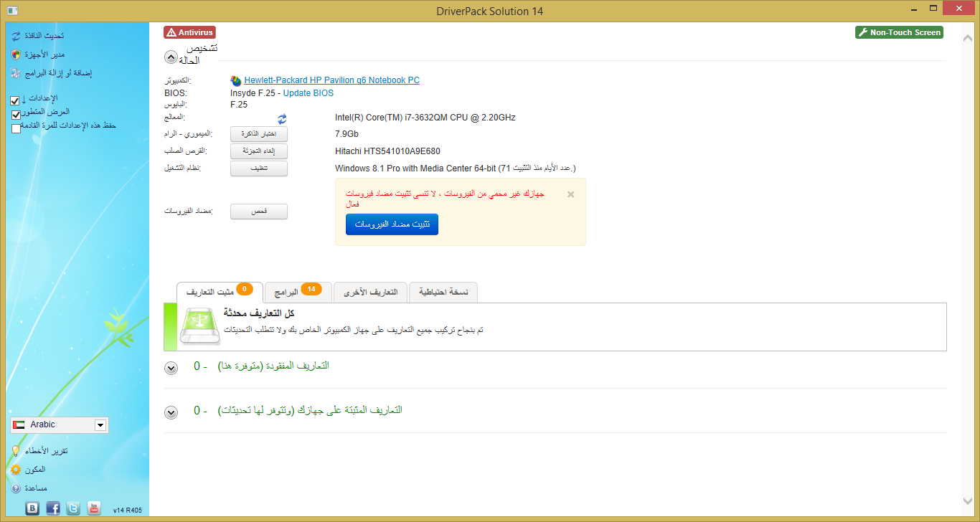The height and width of the screenshot is (522, 980).
Task: Click the تقرير الأخطاء error report link
Action: click(x=47, y=451)
